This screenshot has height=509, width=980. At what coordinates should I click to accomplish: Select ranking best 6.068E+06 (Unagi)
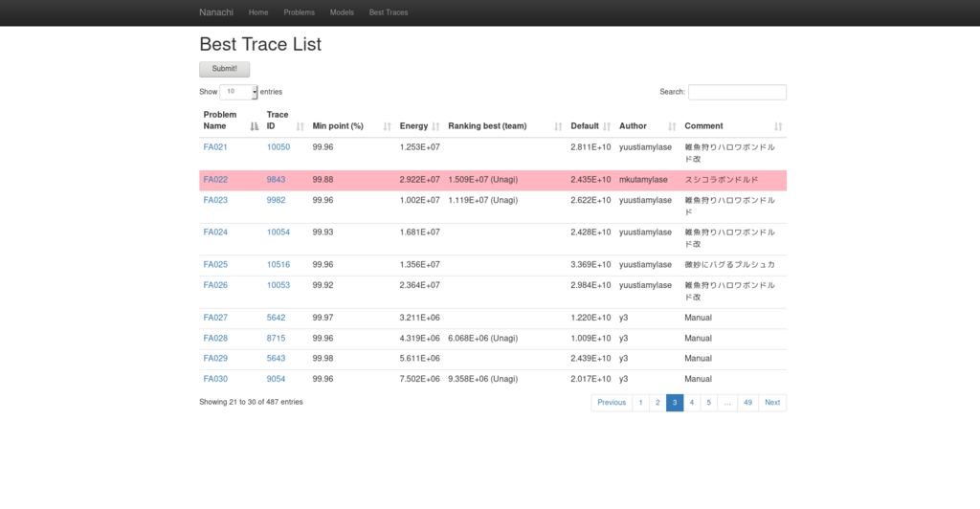point(482,339)
